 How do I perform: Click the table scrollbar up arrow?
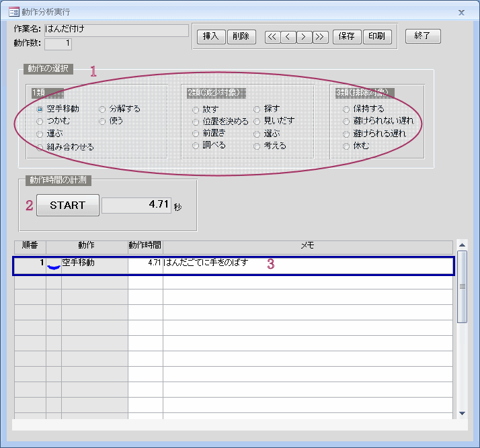463,245
